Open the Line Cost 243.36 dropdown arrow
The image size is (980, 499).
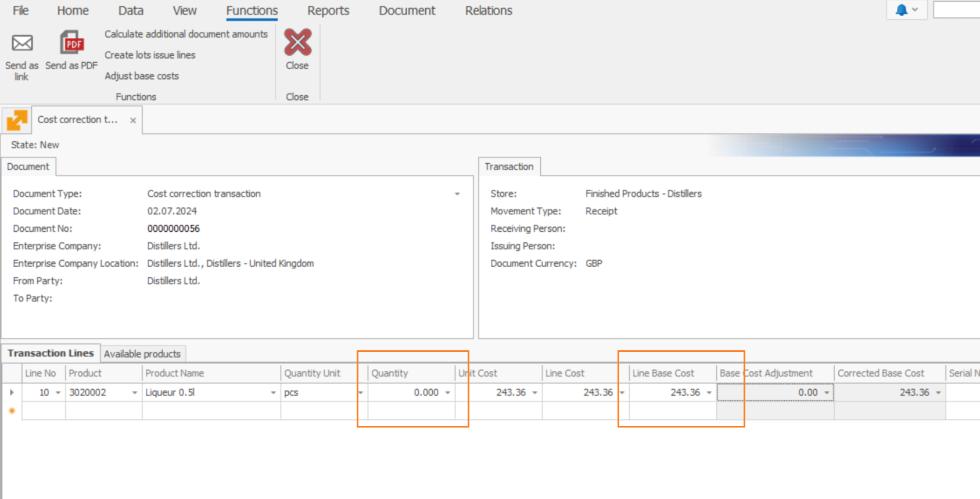622,393
